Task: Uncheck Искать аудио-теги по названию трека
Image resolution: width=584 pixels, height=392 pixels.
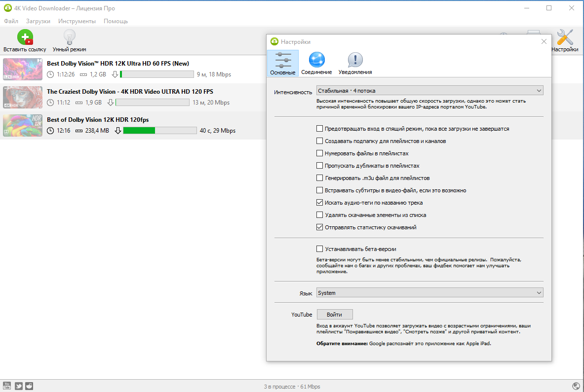Action: pos(319,202)
